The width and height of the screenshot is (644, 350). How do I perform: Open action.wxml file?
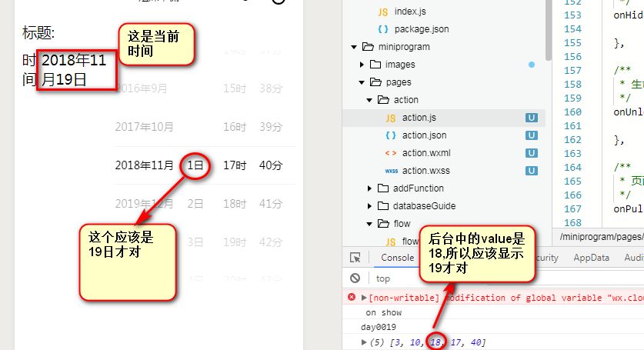pyautogui.click(x=426, y=153)
